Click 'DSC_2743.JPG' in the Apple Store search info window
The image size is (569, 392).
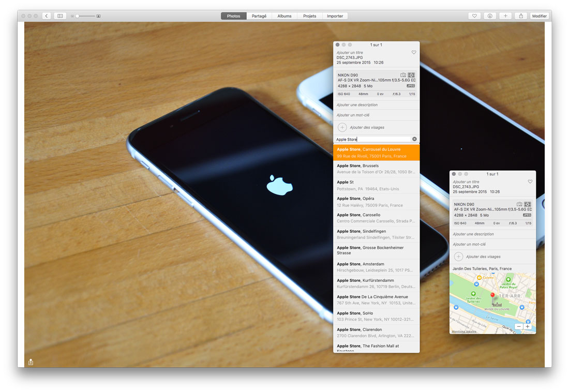tap(350, 58)
